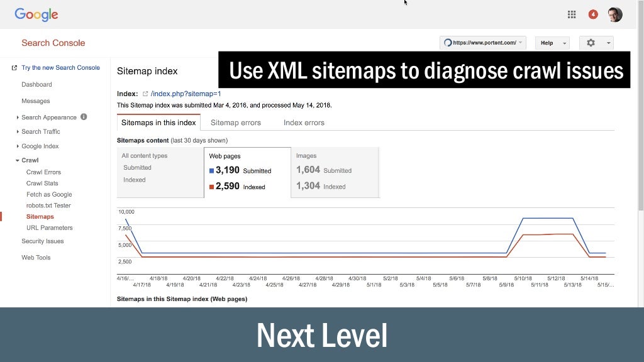Click the external link icon near Try the new Search Console
The height and width of the screenshot is (362, 644).
[14, 68]
